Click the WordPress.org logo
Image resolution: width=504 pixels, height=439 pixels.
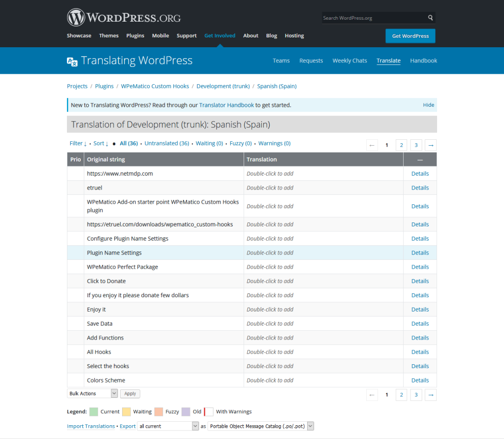coord(124,17)
